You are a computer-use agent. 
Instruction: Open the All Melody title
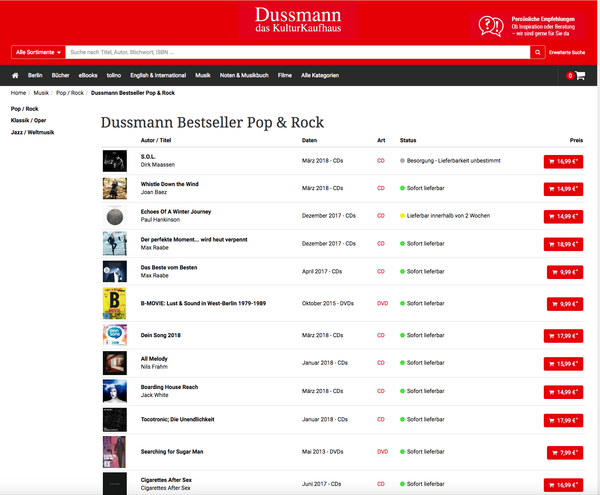pyautogui.click(x=154, y=359)
